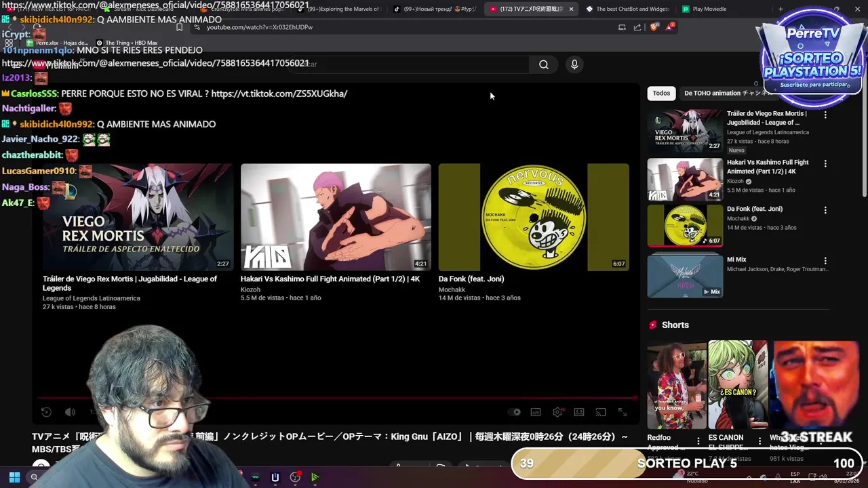Start voice search with microphone icon
Viewport: 868px width, 488px height.
point(574,64)
